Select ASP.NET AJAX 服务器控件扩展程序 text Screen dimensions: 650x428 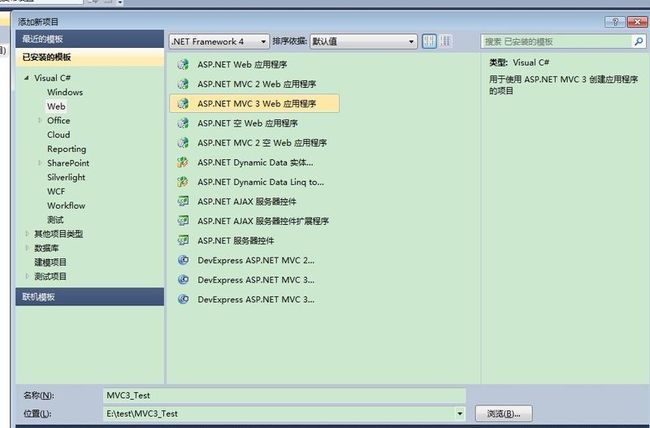pyautogui.click(x=263, y=221)
